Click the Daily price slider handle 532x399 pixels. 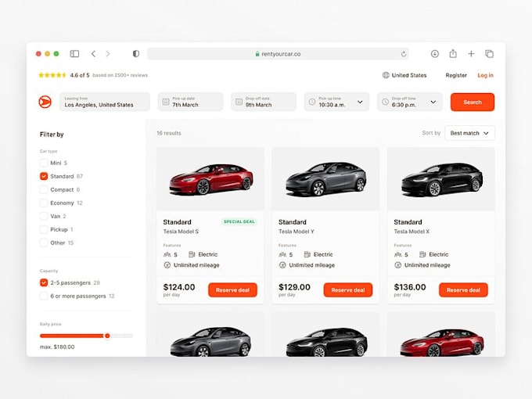[107, 336]
